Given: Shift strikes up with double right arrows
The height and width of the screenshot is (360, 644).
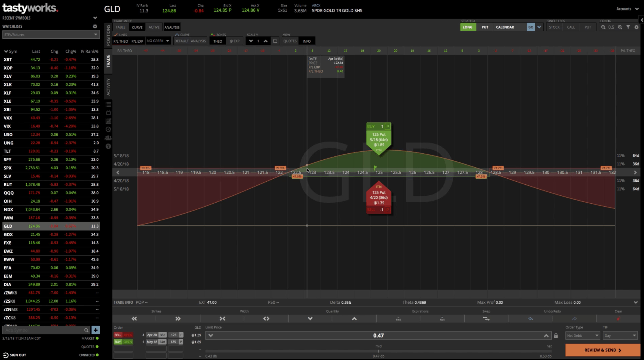Looking at the screenshot, I should click(x=178, y=318).
